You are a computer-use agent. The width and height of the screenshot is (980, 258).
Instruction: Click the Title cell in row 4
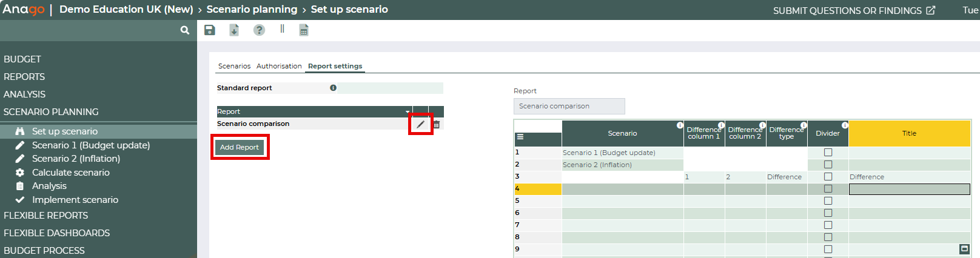click(909, 189)
